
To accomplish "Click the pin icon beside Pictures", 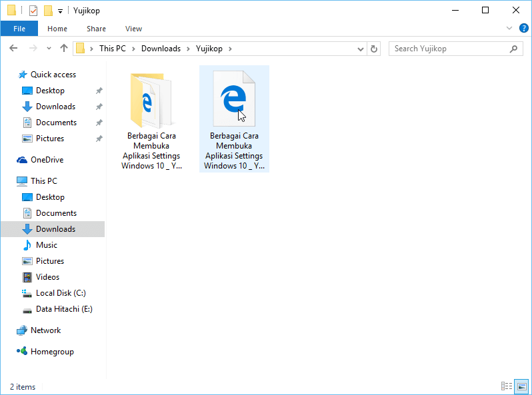I will [99, 139].
